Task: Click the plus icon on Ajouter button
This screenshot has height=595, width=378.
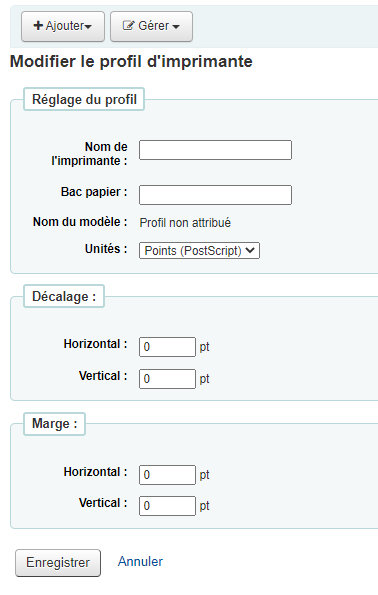Action: (x=38, y=25)
